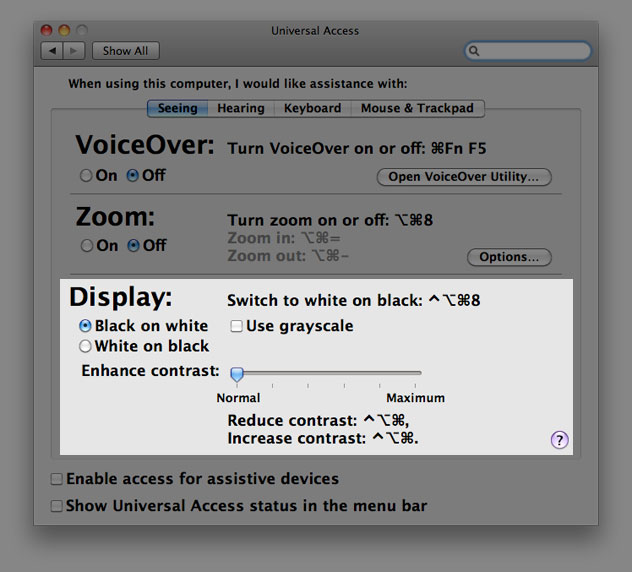Select Zoom Off radio button

(x=133, y=246)
